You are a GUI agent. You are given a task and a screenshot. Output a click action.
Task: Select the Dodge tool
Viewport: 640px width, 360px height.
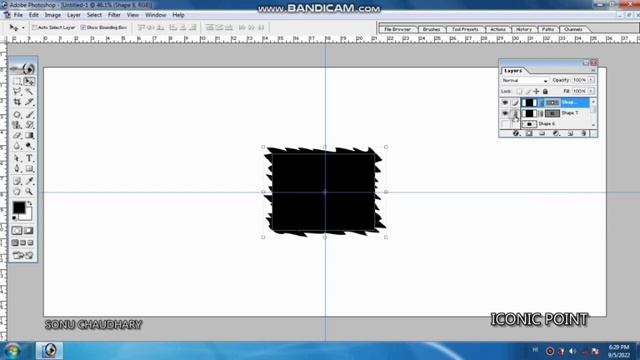pyautogui.click(x=29, y=146)
